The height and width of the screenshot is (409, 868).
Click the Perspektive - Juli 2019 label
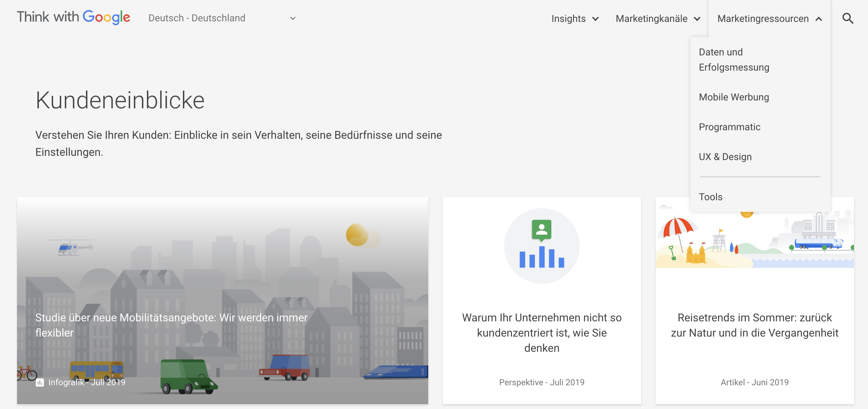[541, 382]
